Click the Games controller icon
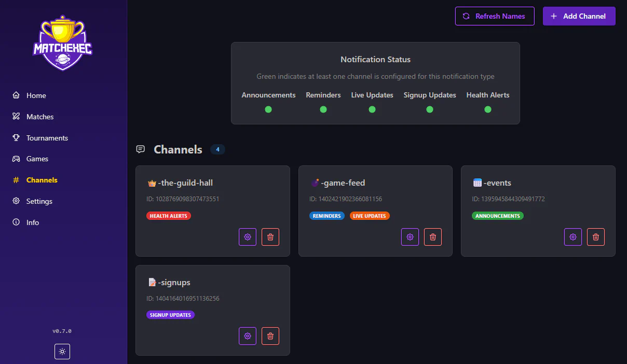 (16, 159)
